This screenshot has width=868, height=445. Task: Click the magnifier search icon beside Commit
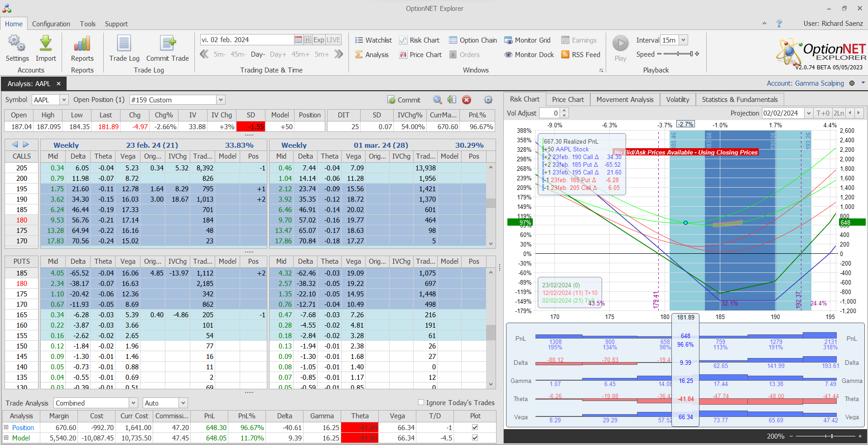click(437, 100)
